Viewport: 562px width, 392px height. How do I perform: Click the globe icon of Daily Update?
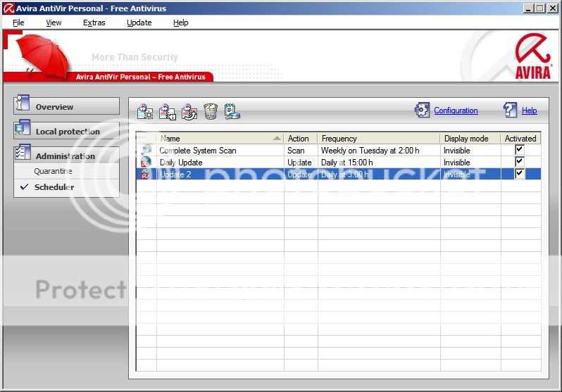click(x=146, y=162)
